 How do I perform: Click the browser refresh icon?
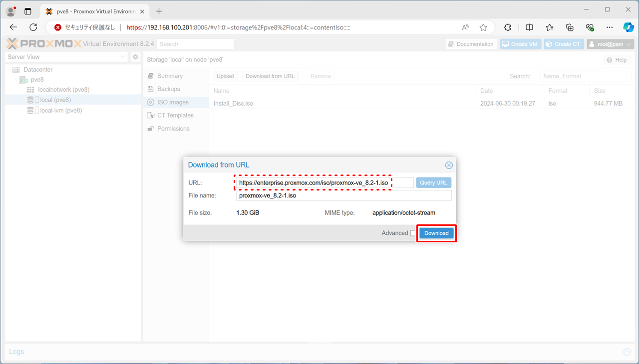click(x=33, y=27)
